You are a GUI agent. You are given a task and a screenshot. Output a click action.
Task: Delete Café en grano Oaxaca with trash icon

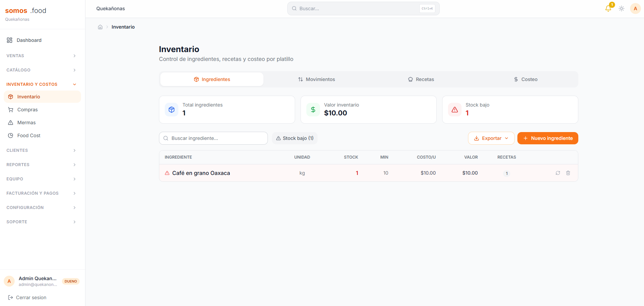(568, 173)
